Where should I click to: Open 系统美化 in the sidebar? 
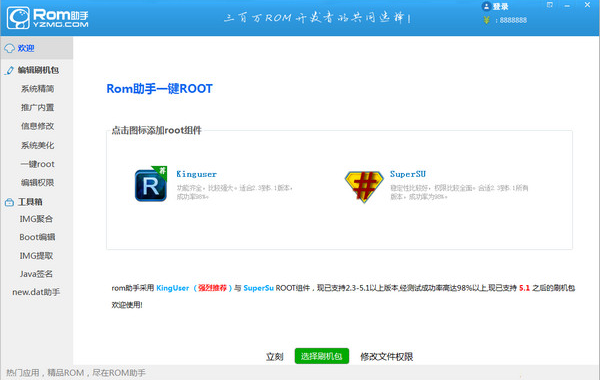tap(37, 145)
